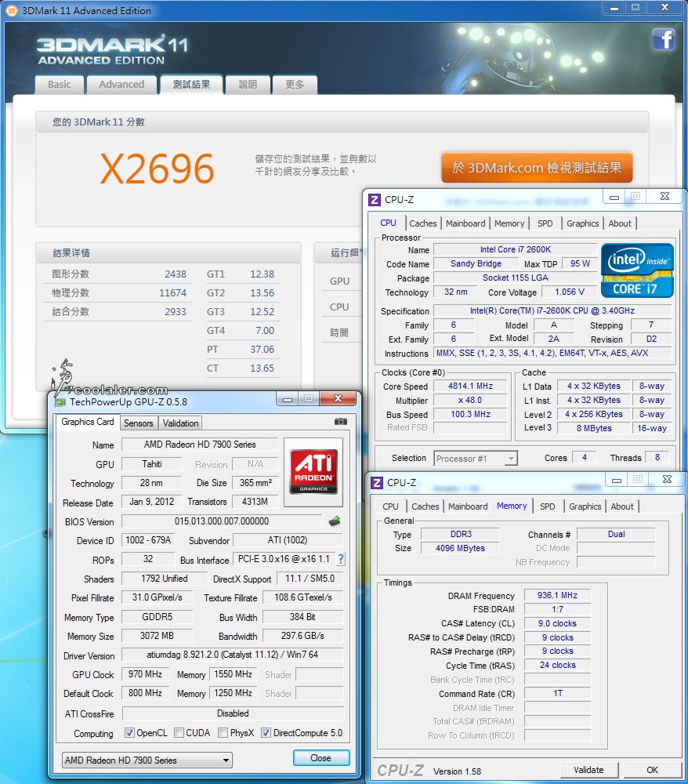Toggle the OpenCL checkbox
Screen dimensions: 688x784
[x=129, y=732]
